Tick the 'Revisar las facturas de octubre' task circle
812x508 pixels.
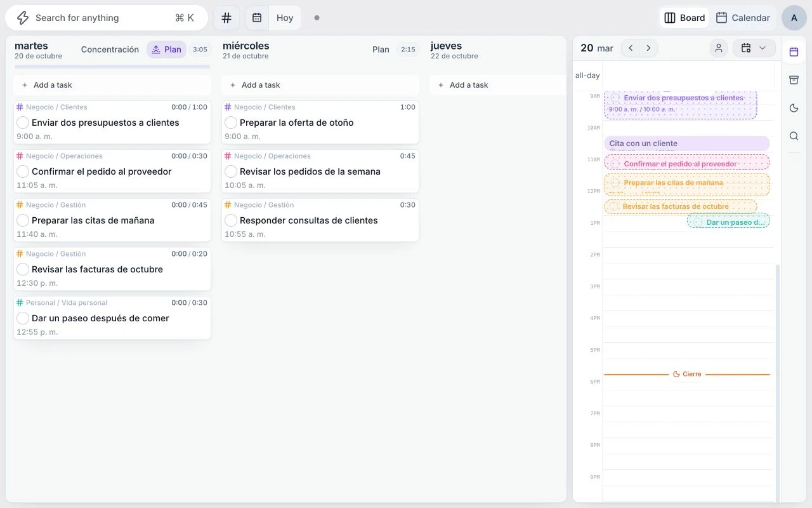point(23,269)
